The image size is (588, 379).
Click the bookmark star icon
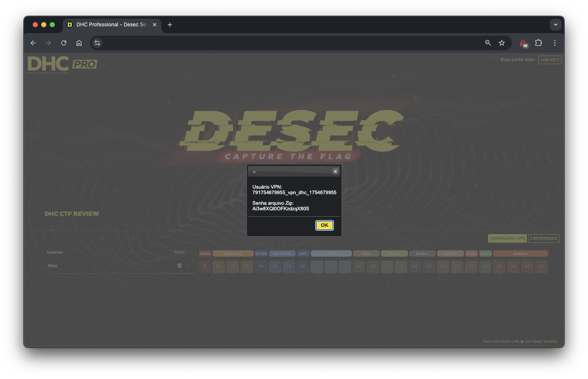(502, 42)
